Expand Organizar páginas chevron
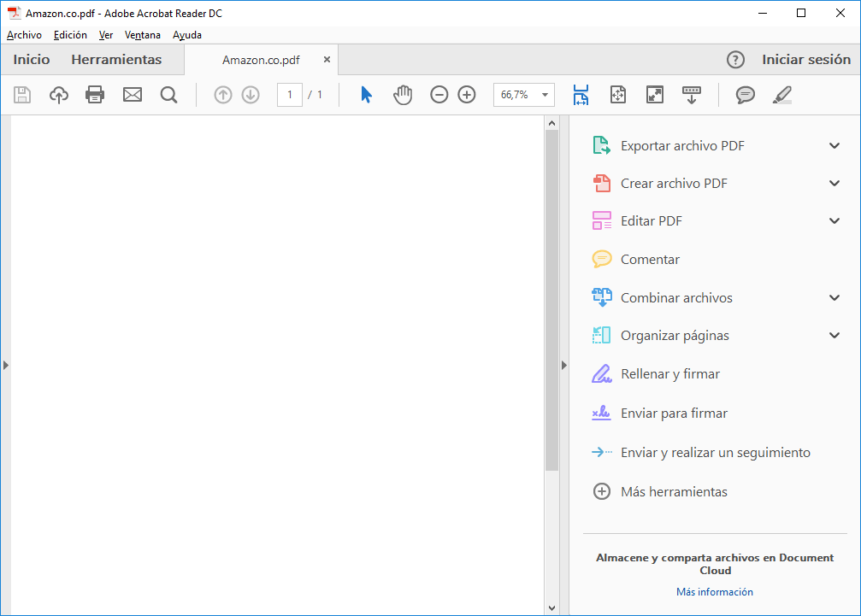 (834, 335)
